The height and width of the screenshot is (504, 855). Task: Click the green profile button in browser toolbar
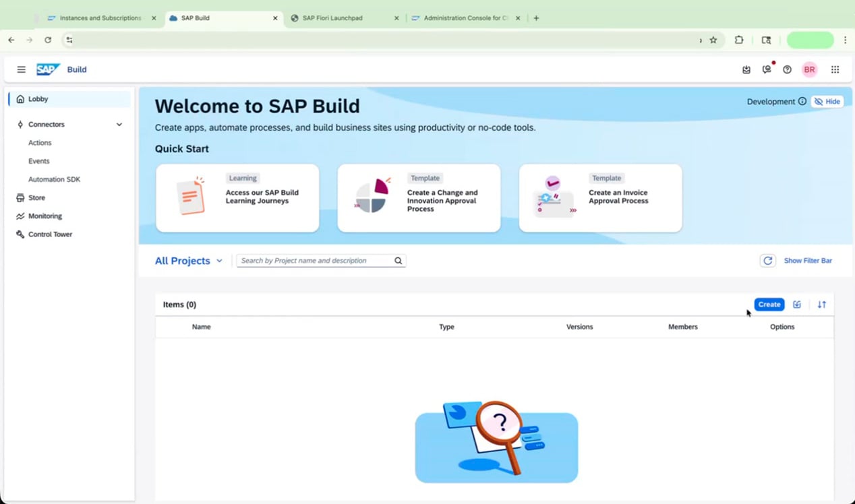(810, 40)
